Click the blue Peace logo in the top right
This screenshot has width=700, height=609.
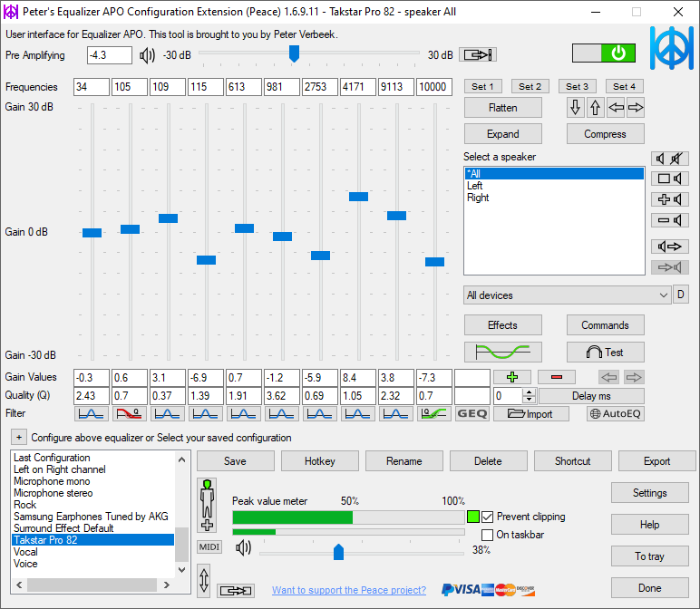click(671, 48)
